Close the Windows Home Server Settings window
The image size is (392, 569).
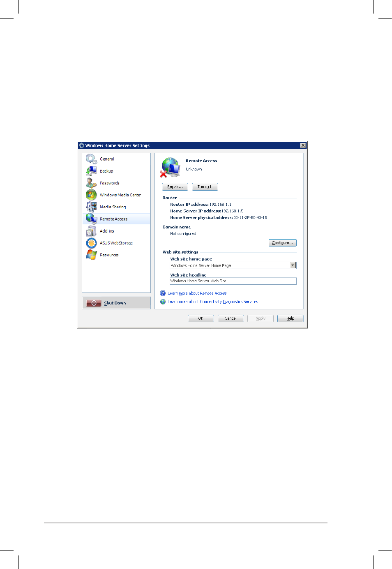[x=303, y=145]
